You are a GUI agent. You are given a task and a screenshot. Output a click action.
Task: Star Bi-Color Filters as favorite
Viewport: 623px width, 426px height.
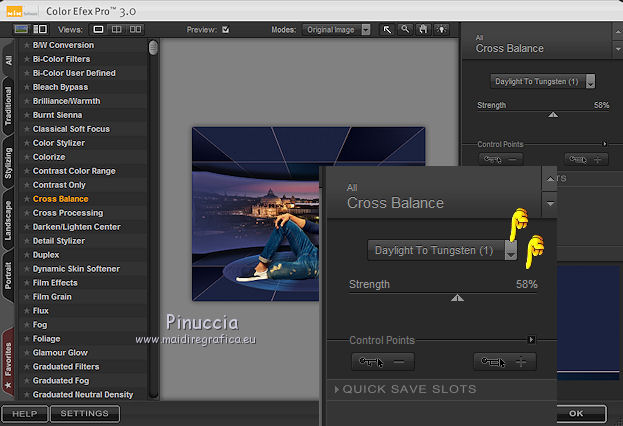click(x=27, y=59)
